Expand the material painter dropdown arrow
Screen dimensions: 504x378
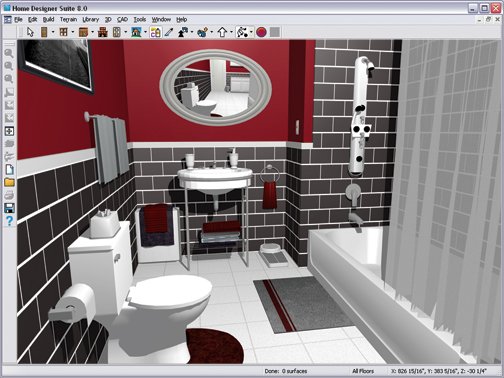click(x=212, y=32)
